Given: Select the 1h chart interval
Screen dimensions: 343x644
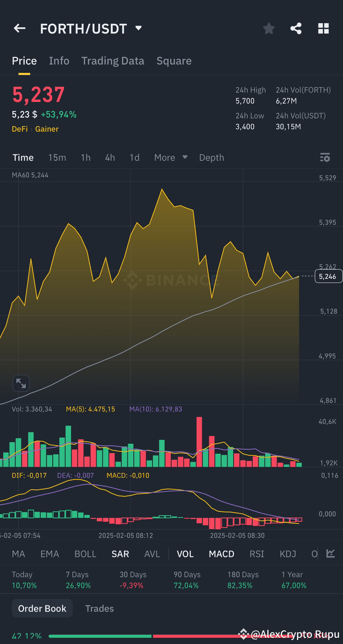Looking at the screenshot, I should (x=85, y=157).
